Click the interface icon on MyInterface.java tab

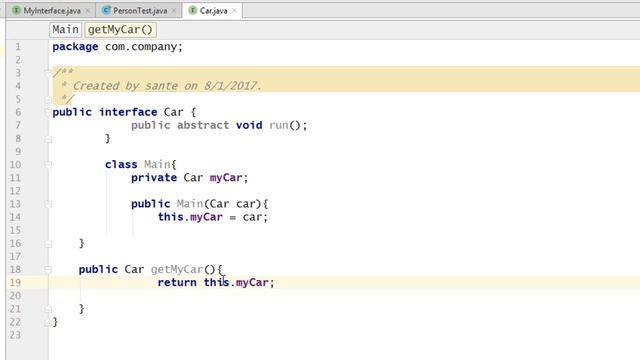pyautogui.click(x=16, y=10)
